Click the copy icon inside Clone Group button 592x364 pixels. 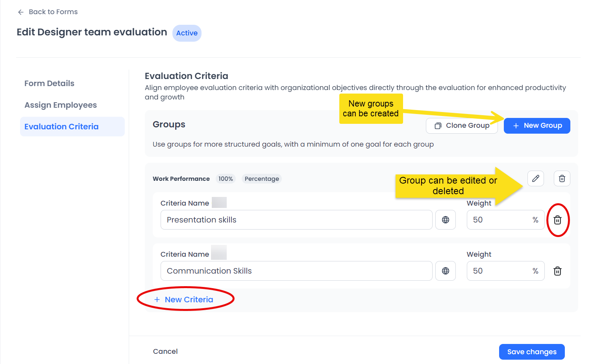click(x=438, y=125)
